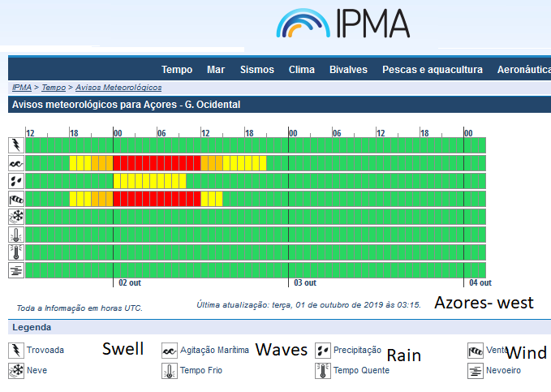This screenshot has height=392, width=551.
Task: Click the snow row icon in the chart
Action: [16, 217]
